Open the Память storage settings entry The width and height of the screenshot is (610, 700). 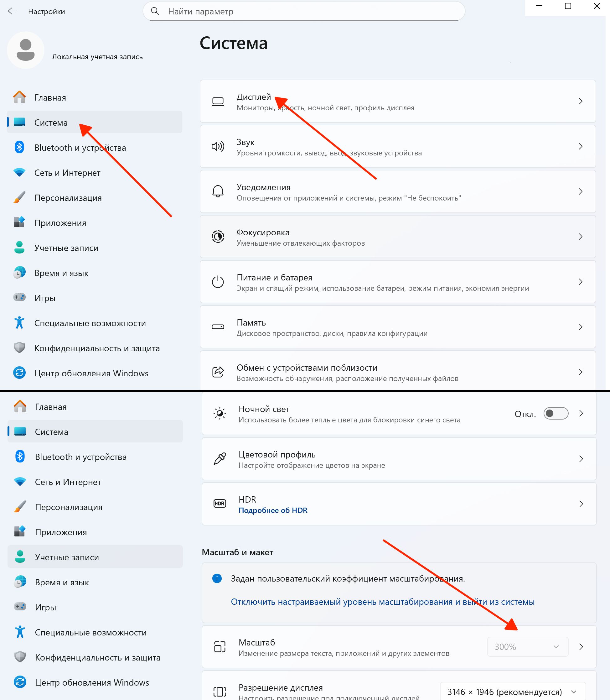tap(398, 327)
